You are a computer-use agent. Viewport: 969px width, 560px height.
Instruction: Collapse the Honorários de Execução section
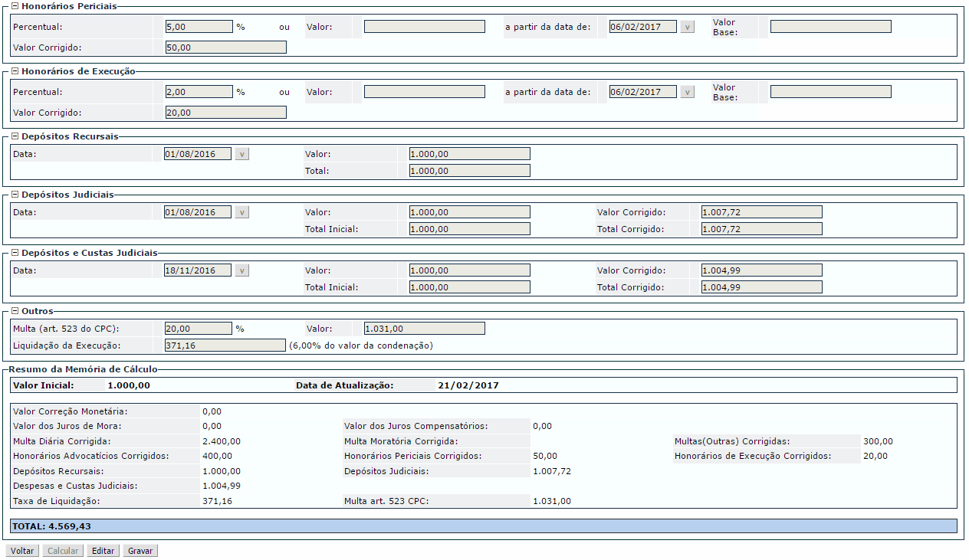[15, 71]
